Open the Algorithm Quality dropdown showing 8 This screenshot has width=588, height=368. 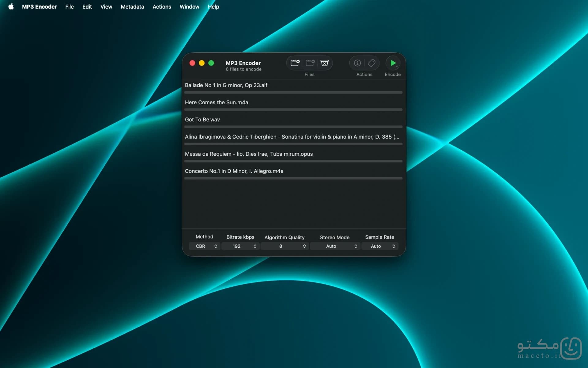coord(285,246)
